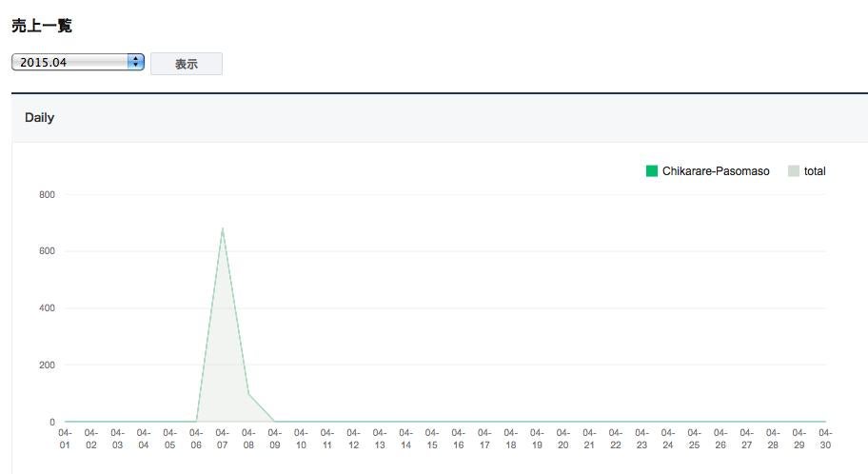Screen dimensions: 868x474
Task: Click the Chikarare-Pasomaso legend label
Action: click(x=716, y=171)
